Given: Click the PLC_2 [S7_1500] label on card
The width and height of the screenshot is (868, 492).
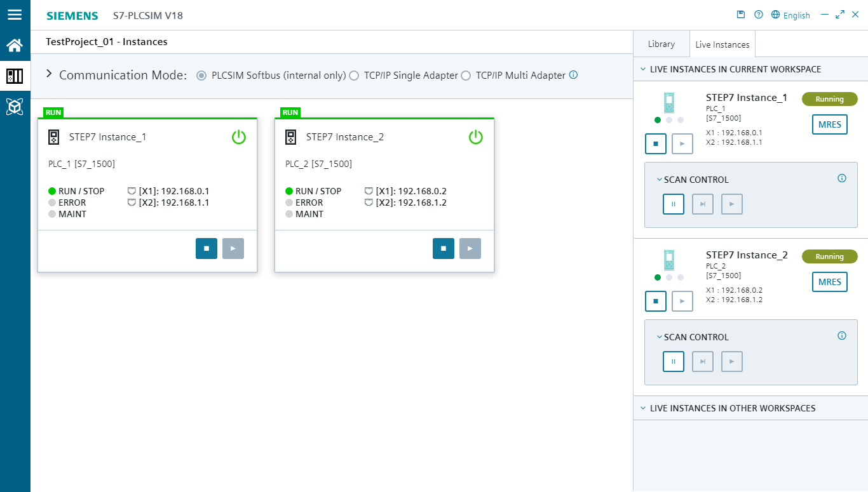Looking at the screenshot, I should pyautogui.click(x=318, y=164).
